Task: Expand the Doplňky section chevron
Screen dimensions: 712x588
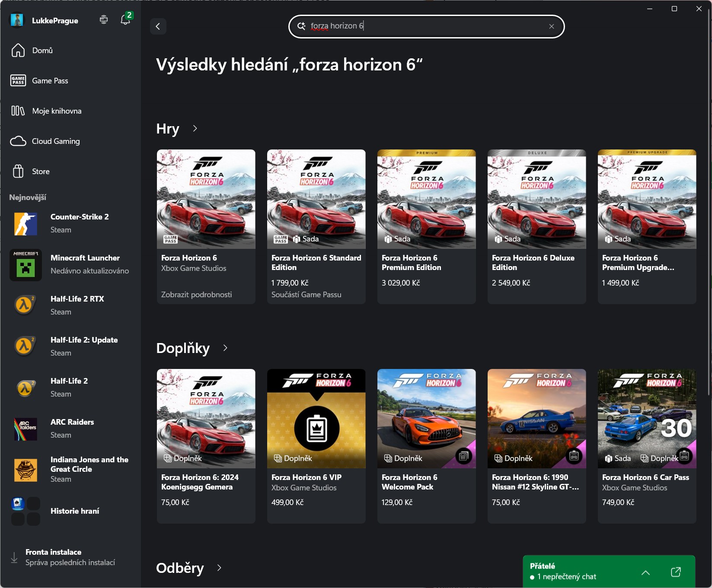Action: (225, 348)
